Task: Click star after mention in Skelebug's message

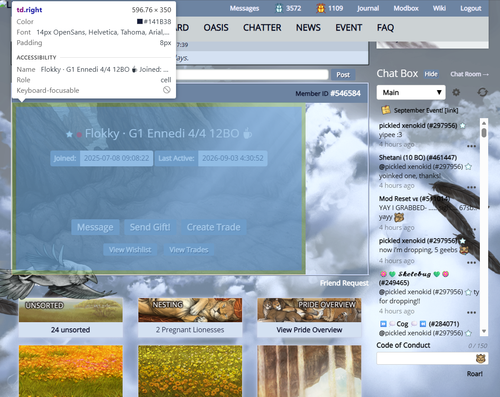Action: click(x=468, y=292)
